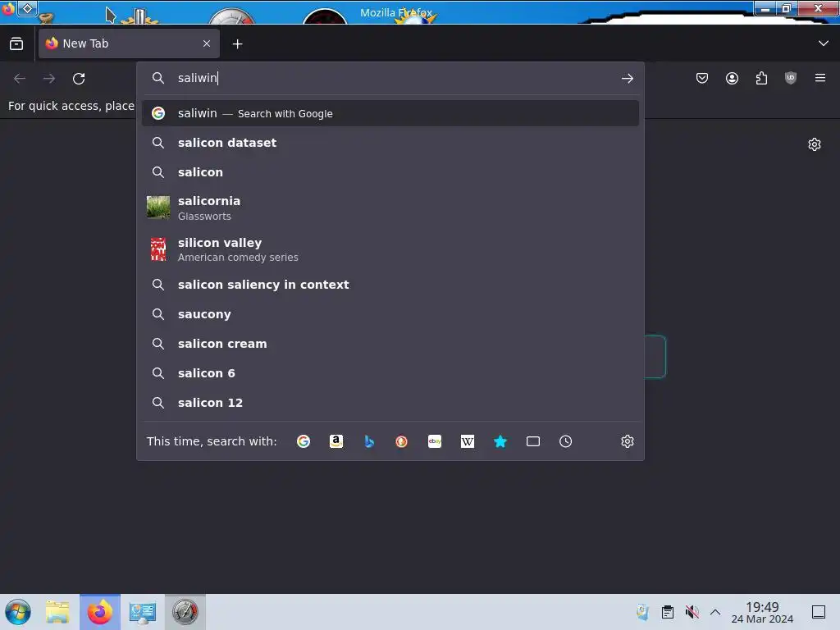This screenshot has height=630, width=840.
Task: Choose 'salicon saliency in context' suggestion
Action: coord(390,285)
